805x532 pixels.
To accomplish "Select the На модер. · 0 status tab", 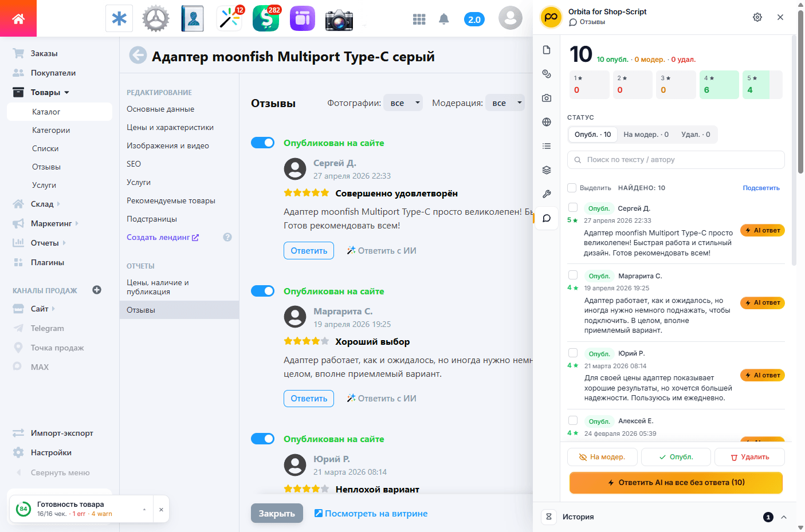I will (646, 135).
